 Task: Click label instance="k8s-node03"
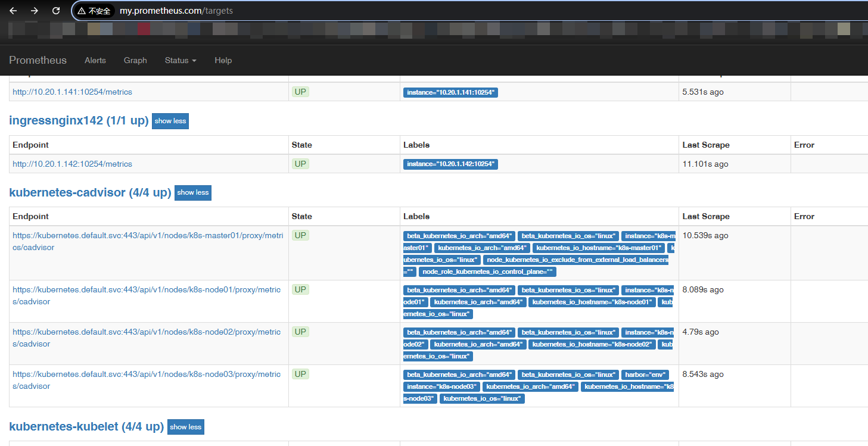(441, 386)
